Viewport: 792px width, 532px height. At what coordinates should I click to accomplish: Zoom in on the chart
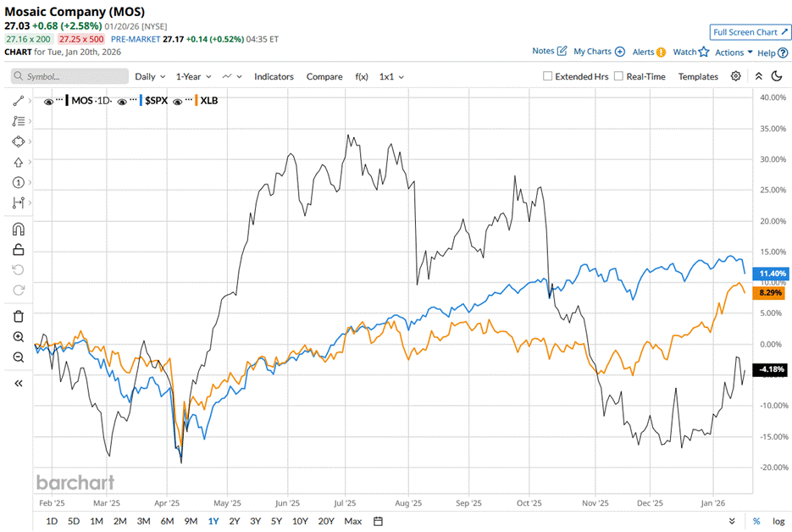click(19, 337)
